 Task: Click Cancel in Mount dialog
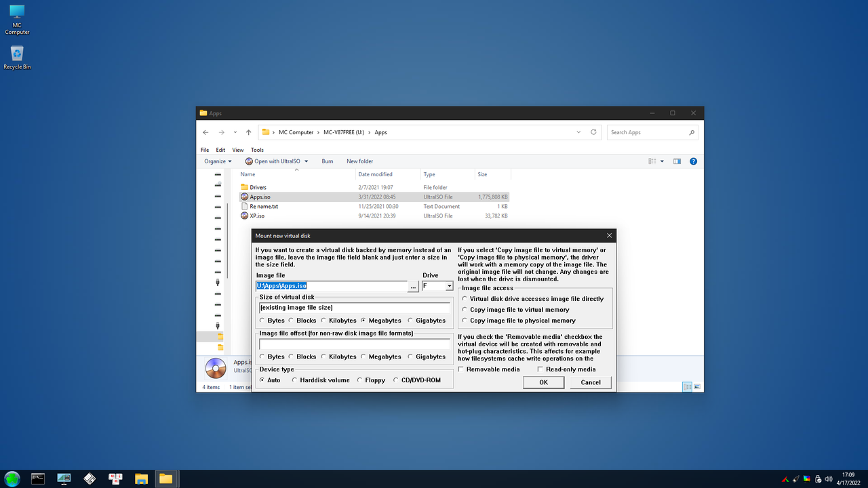coord(591,382)
